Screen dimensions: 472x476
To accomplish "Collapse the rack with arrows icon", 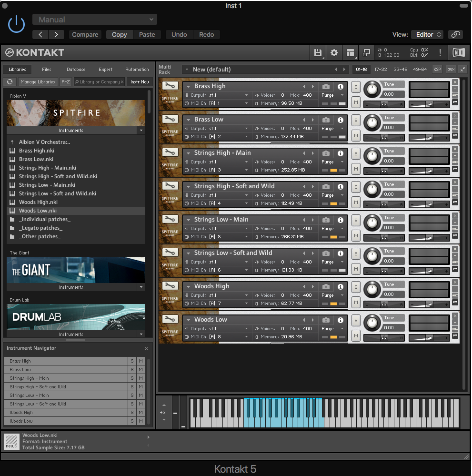I will tap(462, 70).
